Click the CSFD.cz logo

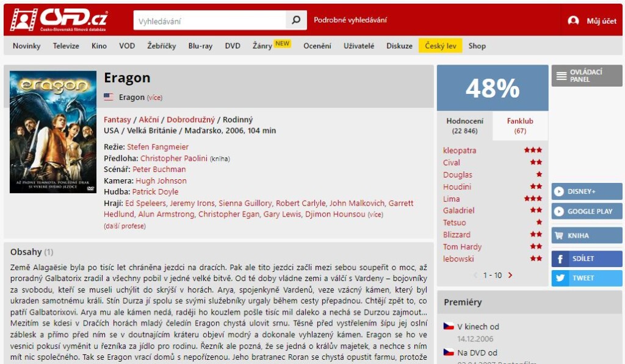59,20
